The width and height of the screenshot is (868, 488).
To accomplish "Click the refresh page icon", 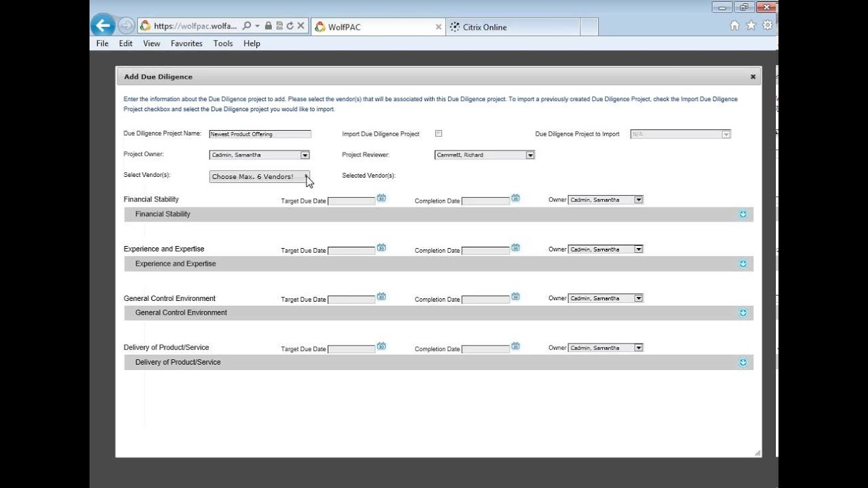I will (290, 26).
